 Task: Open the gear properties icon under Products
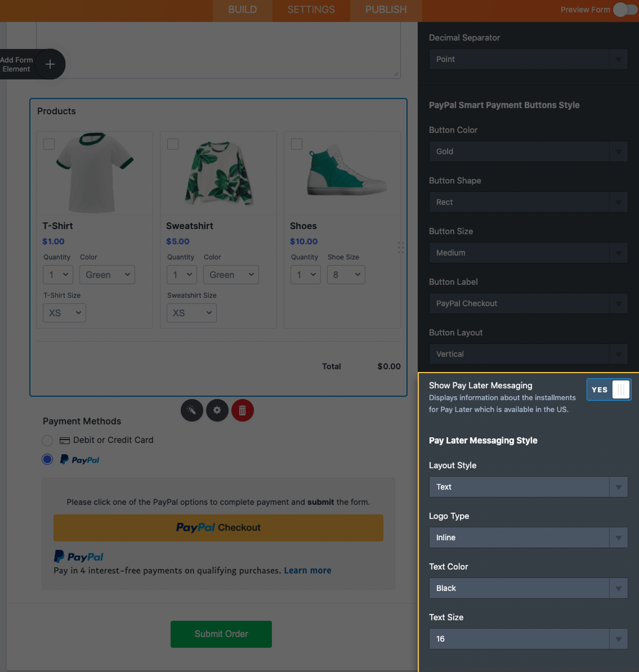[217, 410]
